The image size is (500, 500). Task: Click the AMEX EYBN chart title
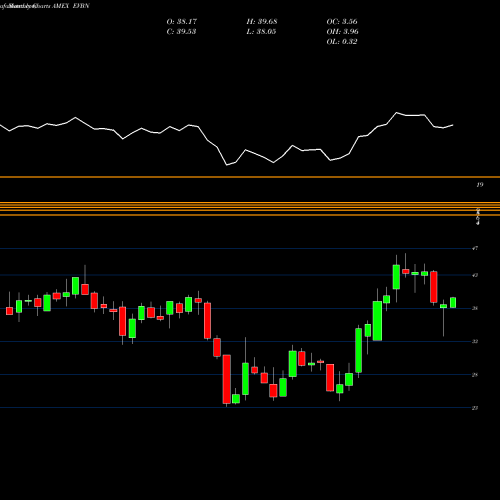71,6
